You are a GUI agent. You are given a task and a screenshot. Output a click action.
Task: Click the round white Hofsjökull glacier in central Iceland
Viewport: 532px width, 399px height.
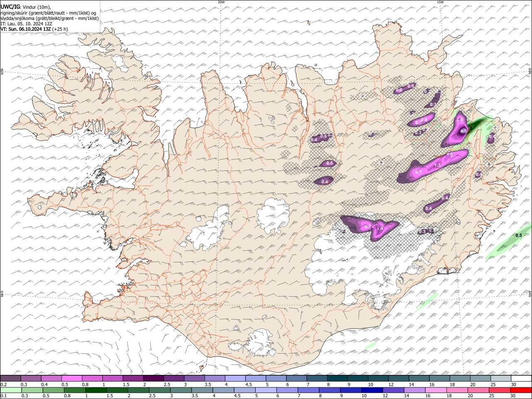[273, 216]
